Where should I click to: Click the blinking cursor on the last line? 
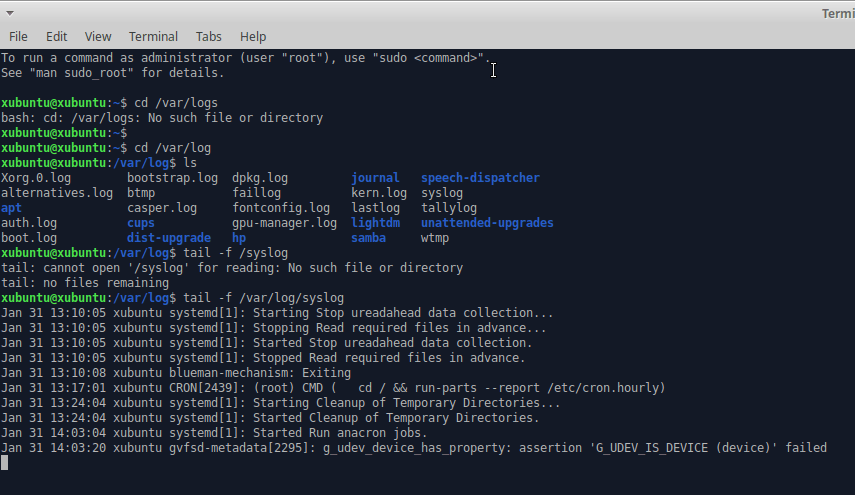[5, 462]
